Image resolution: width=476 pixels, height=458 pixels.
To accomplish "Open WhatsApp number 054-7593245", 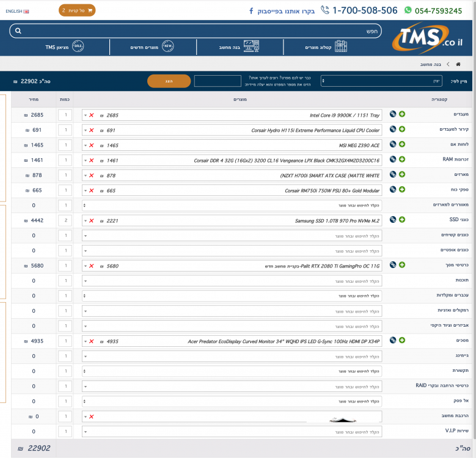I will point(433,10).
